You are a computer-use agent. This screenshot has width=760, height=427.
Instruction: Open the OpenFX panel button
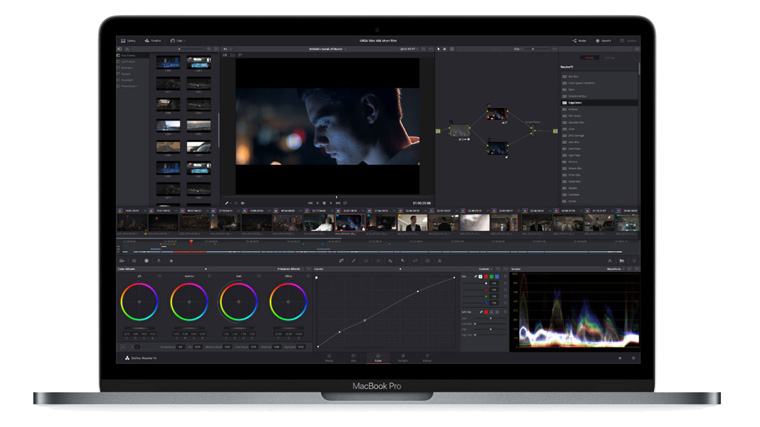tap(604, 41)
